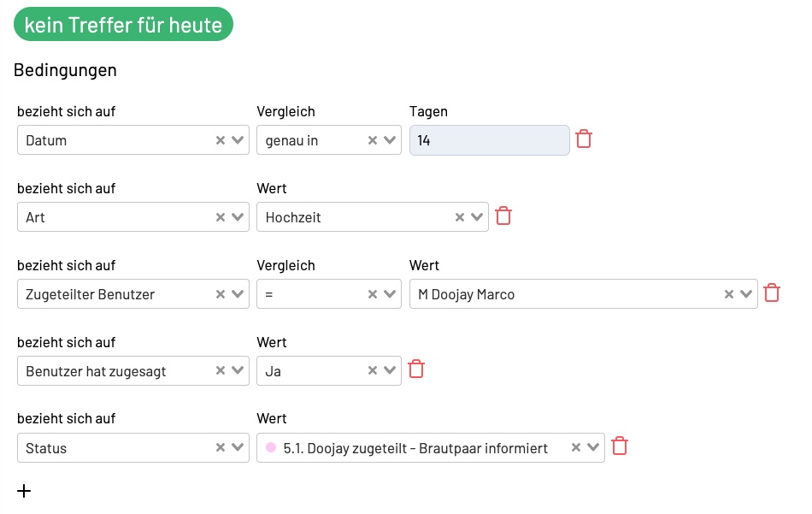Expand the Hochzeit value dropdown

[x=477, y=217]
